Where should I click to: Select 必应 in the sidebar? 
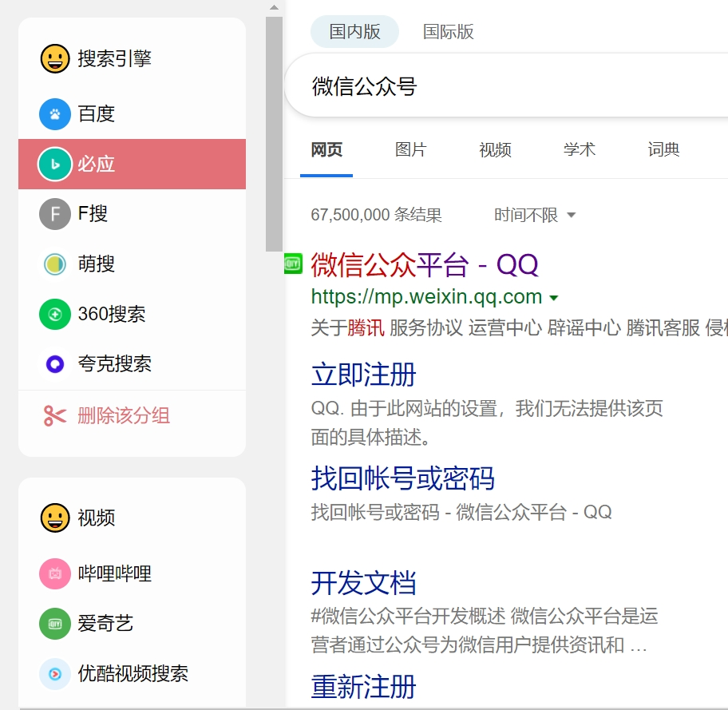(132, 164)
